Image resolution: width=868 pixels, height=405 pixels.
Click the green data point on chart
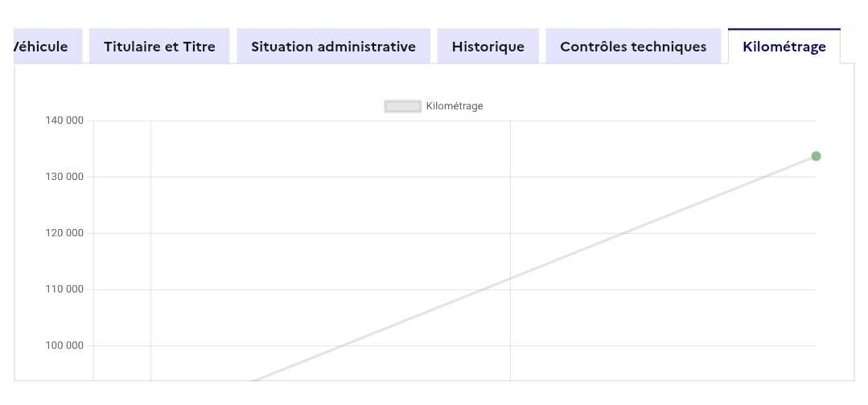pyautogui.click(x=816, y=156)
